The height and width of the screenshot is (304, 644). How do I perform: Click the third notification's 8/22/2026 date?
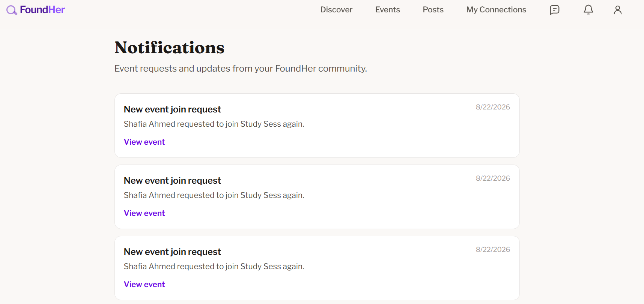(493, 250)
